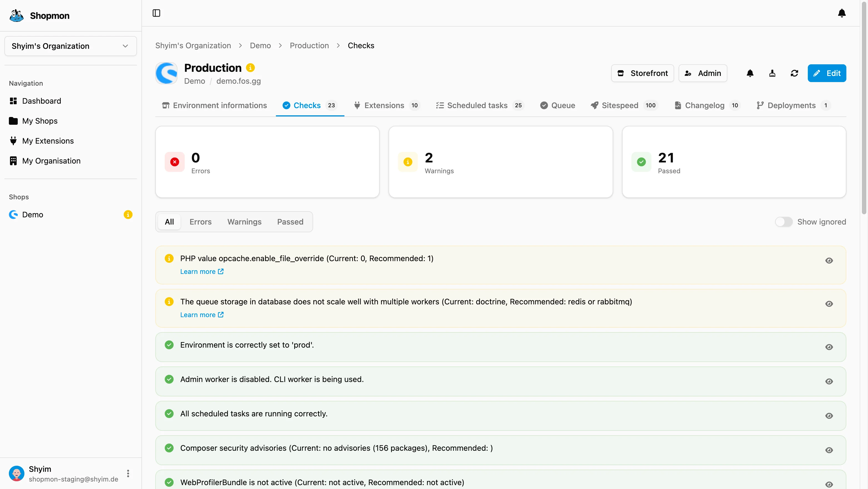
Task: Open the user options three-dot menu
Action: (x=128, y=473)
